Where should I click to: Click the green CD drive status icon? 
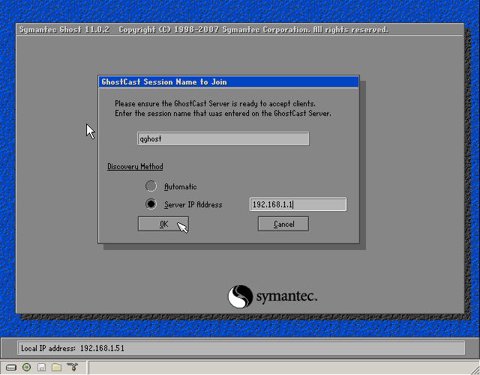(x=26, y=367)
